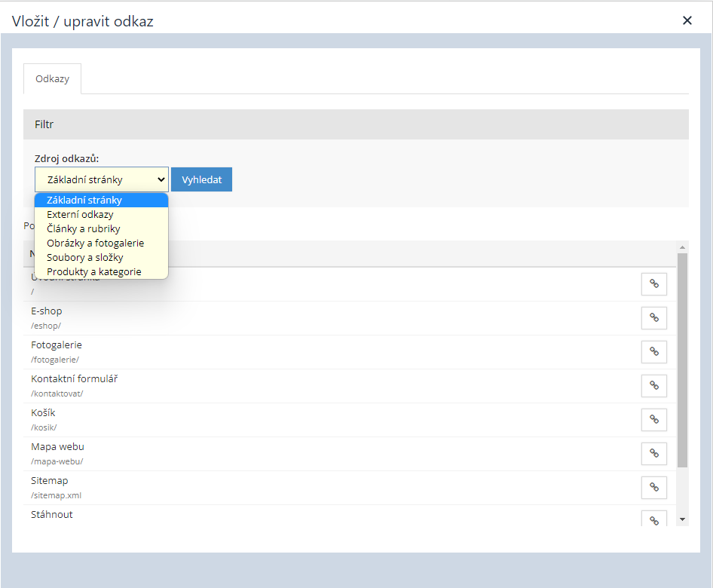The height and width of the screenshot is (588, 713).
Task: Click link icon for E-shop row
Action: (x=653, y=318)
